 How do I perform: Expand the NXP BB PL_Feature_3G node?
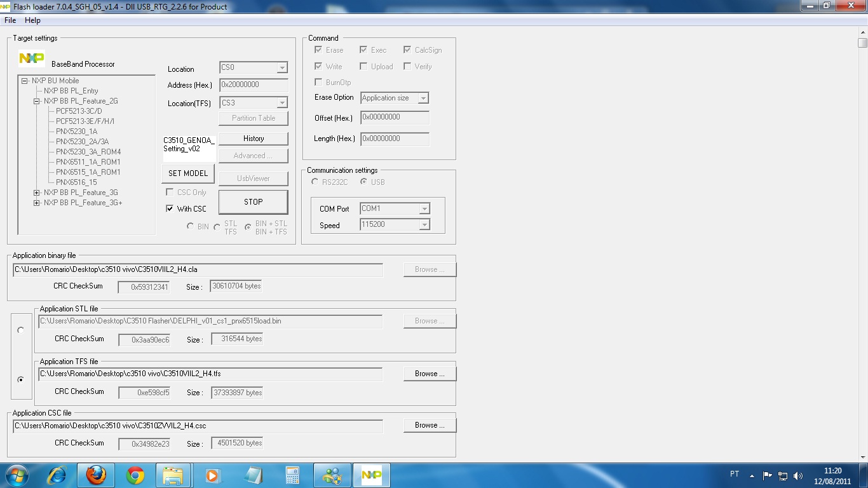click(x=36, y=193)
